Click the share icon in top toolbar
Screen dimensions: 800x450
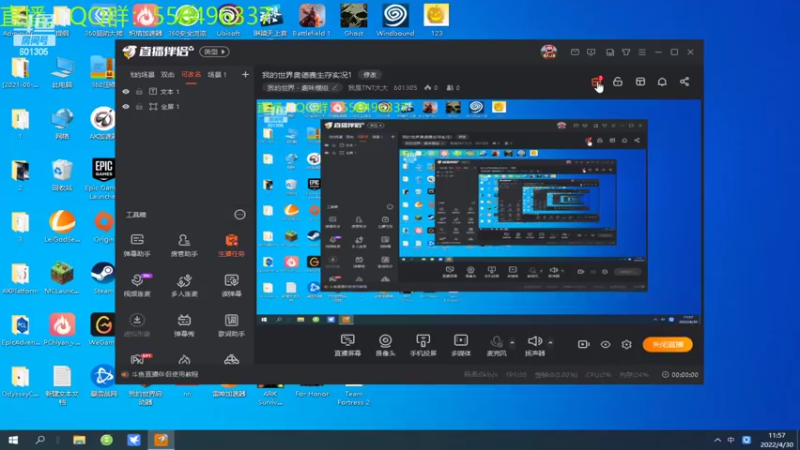(685, 82)
